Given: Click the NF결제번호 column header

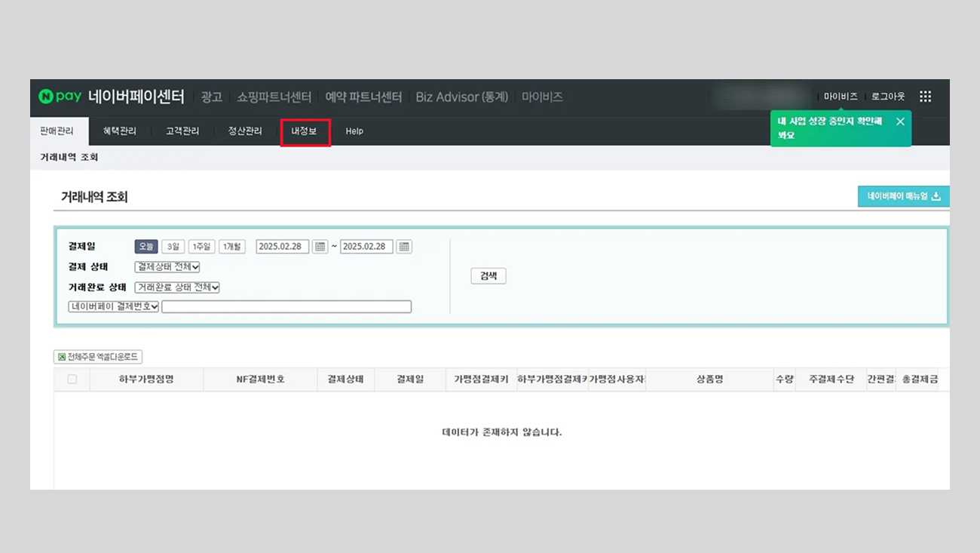Looking at the screenshot, I should click(260, 379).
